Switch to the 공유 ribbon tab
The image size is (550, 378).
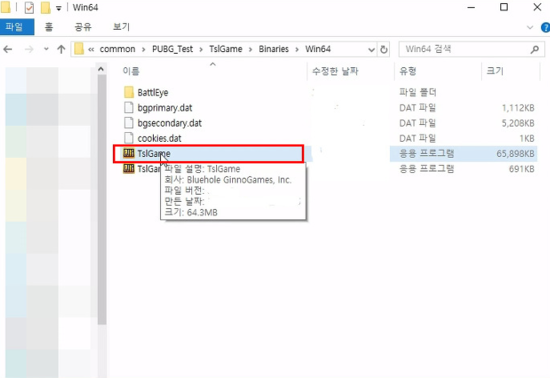tap(83, 27)
